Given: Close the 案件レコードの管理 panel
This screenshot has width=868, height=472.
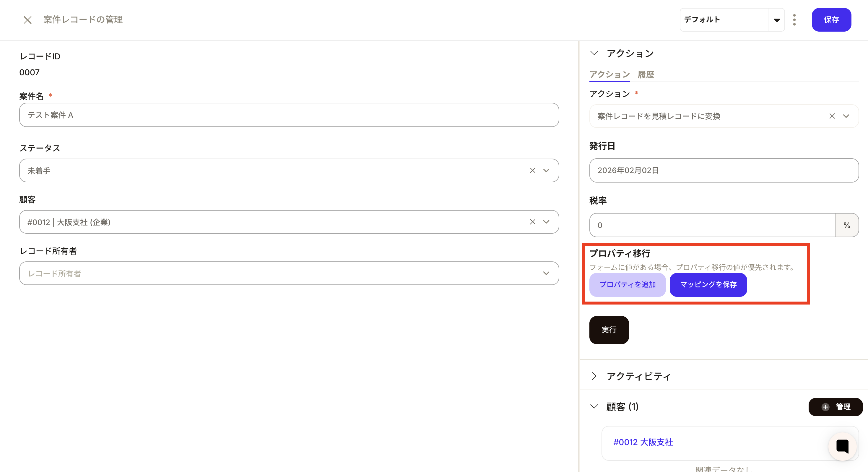Looking at the screenshot, I should [x=27, y=20].
